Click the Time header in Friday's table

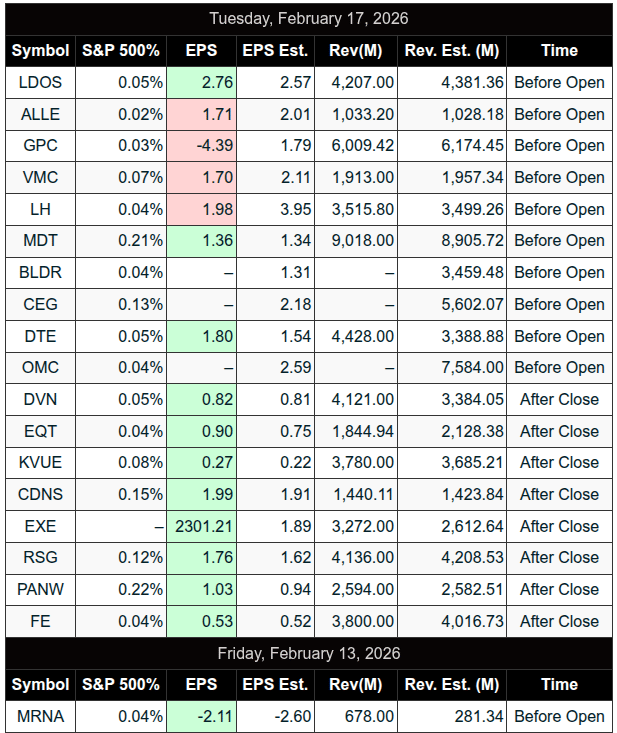(x=559, y=685)
